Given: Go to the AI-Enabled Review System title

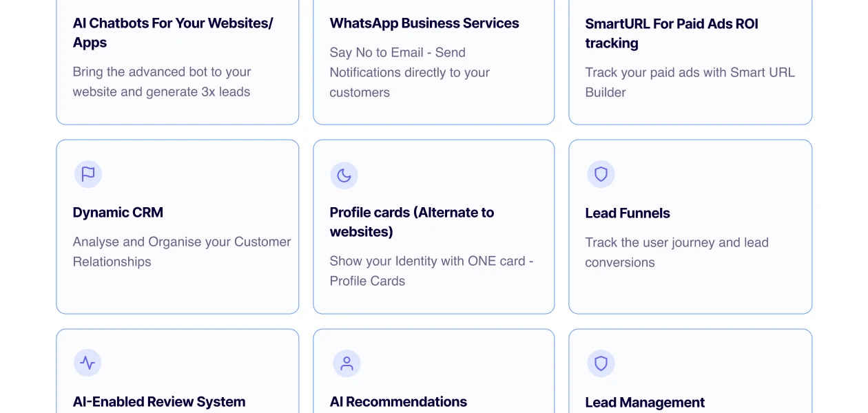Looking at the screenshot, I should [x=159, y=402].
